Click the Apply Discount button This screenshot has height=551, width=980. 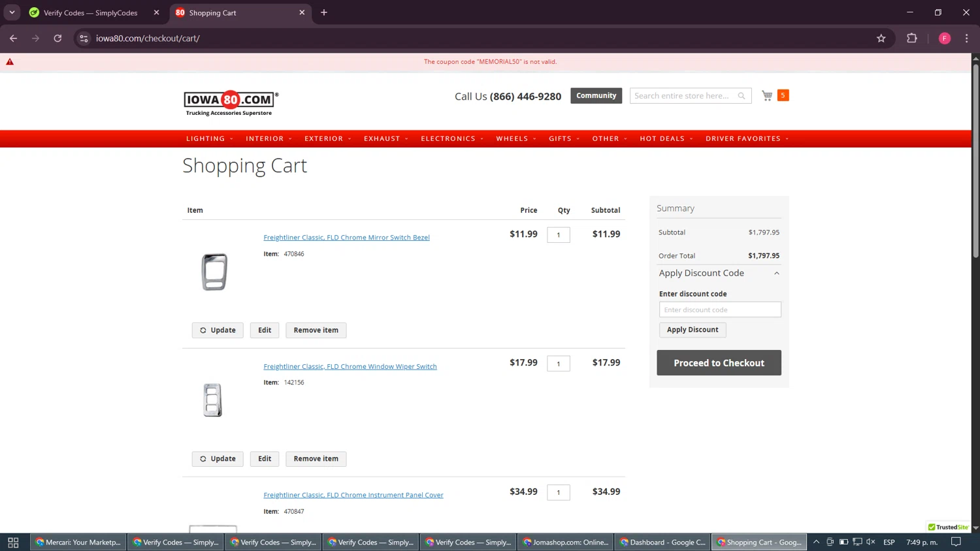click(693, 330)
